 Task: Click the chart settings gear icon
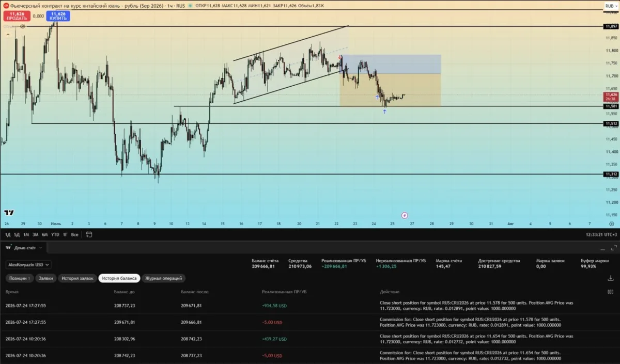tap(611, 224)
